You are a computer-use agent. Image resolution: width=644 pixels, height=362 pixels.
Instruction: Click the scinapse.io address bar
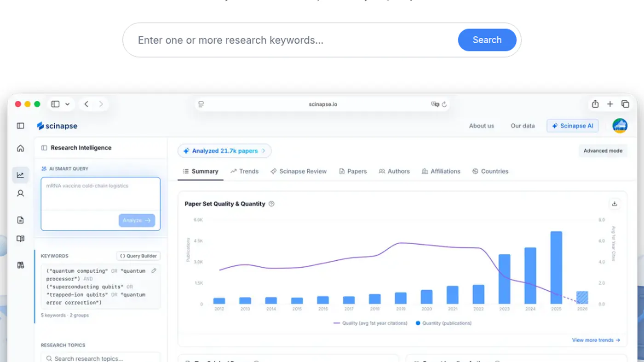[x=322, y=104]
